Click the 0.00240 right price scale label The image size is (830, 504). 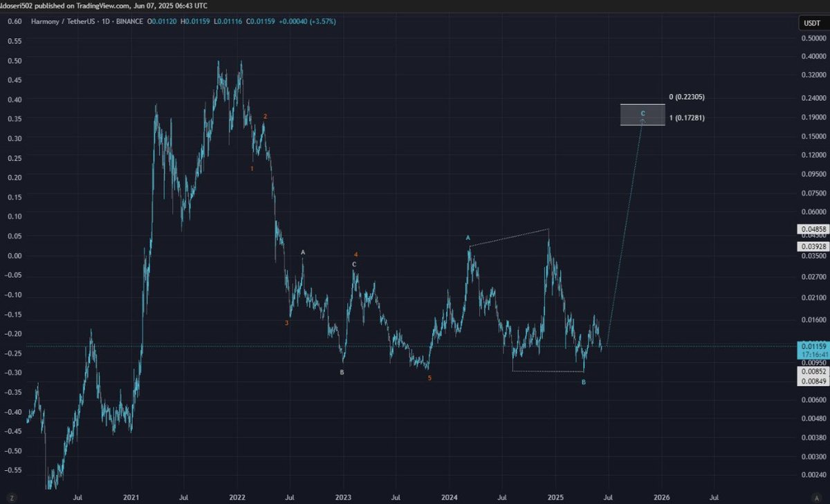click(x=813, y=475)
